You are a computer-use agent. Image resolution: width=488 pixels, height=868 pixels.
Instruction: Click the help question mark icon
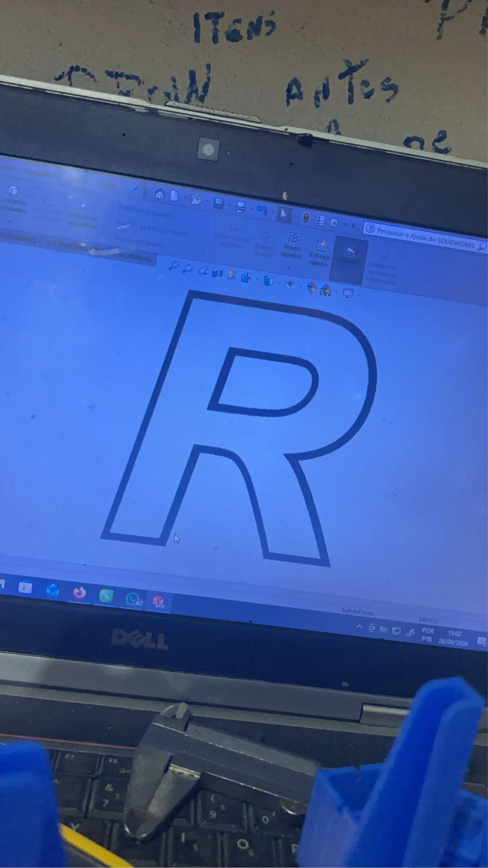tap(370, 229)
